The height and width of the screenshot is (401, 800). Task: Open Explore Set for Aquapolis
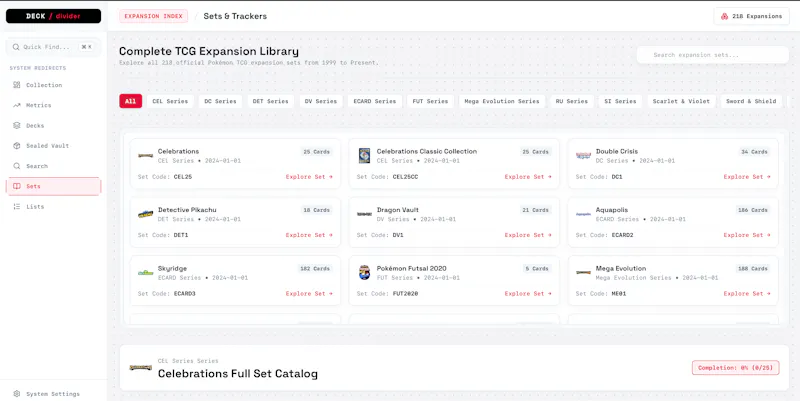[747, 235]
